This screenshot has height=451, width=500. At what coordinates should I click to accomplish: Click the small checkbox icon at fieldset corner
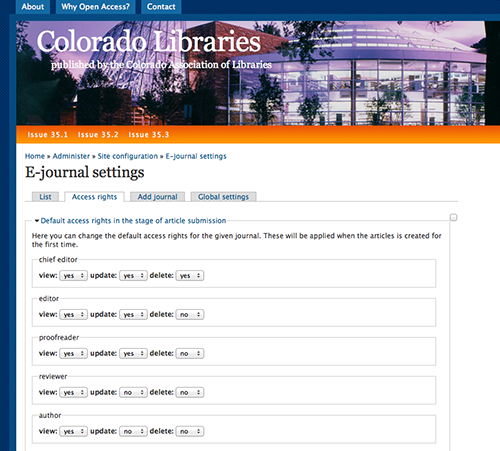click(453, 217)
